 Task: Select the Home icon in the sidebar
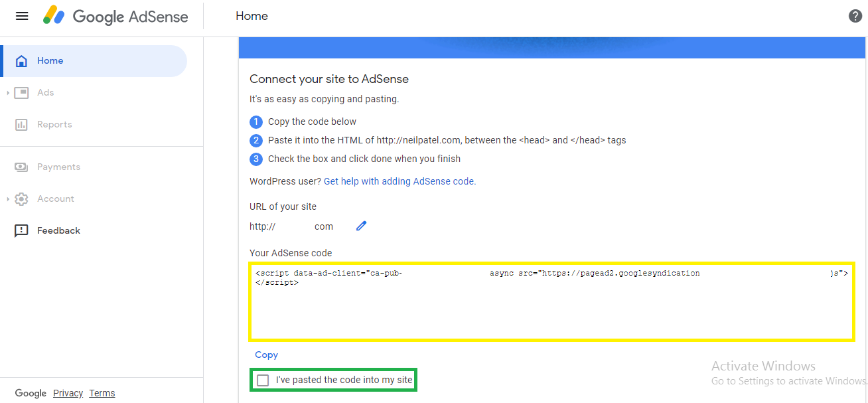point(23,60)
